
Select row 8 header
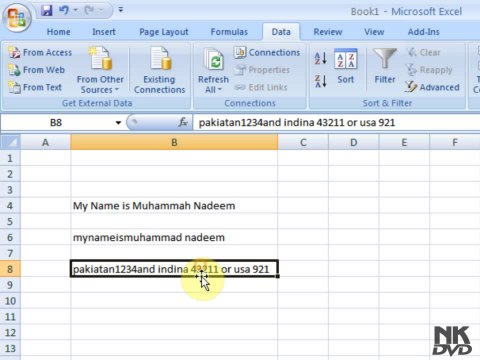(x=10, y=269)
